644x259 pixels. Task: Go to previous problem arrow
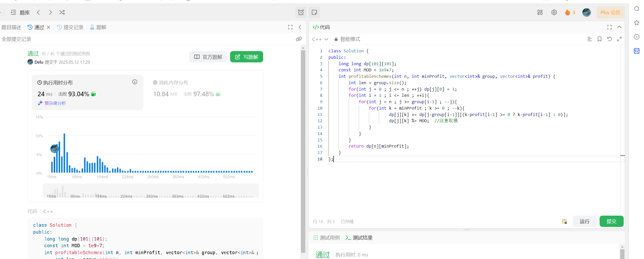pos(38,12)
